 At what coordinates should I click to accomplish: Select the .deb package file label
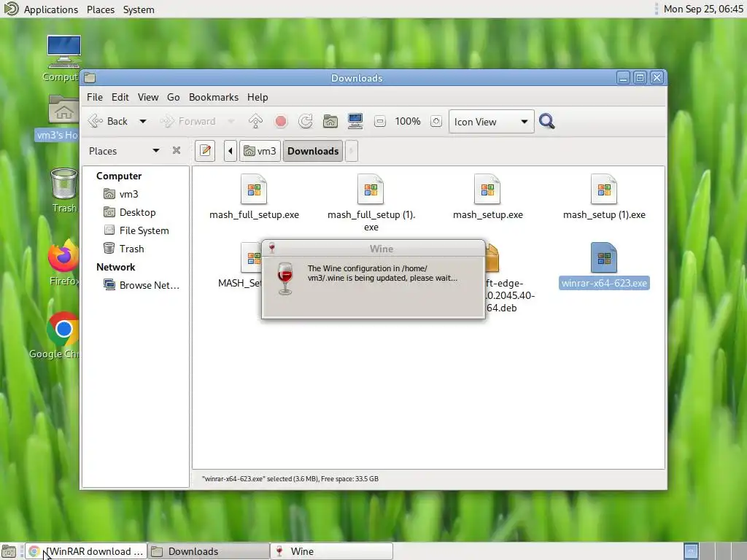(510, 296)
